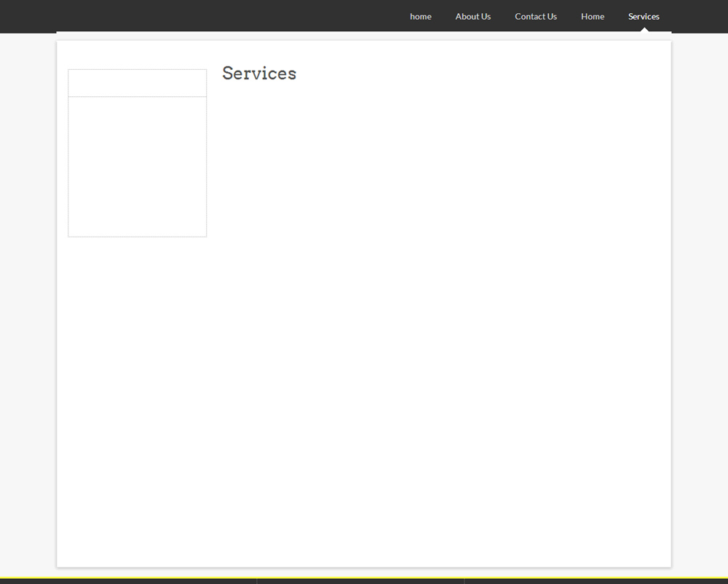Click the active Services nav item
This screenshot has width=728, height=584.
point(644,16)
